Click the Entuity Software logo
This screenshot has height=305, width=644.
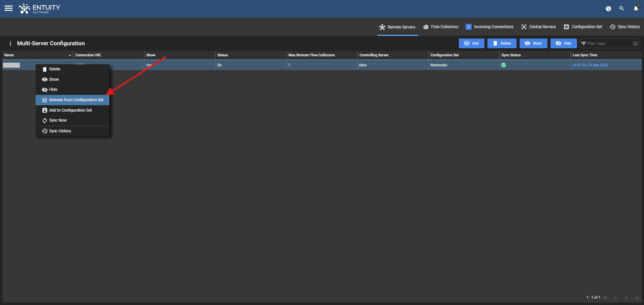(x=40, y=9)
